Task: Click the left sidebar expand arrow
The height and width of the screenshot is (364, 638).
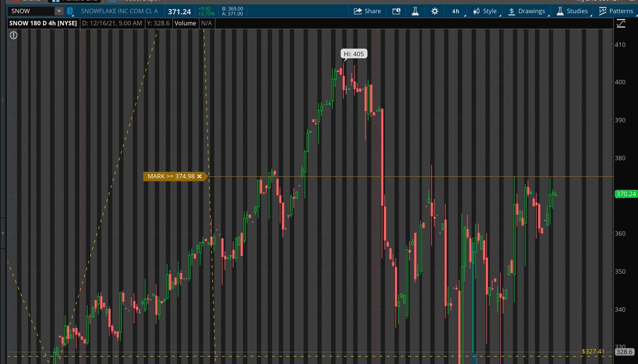Action: (3, 232)
